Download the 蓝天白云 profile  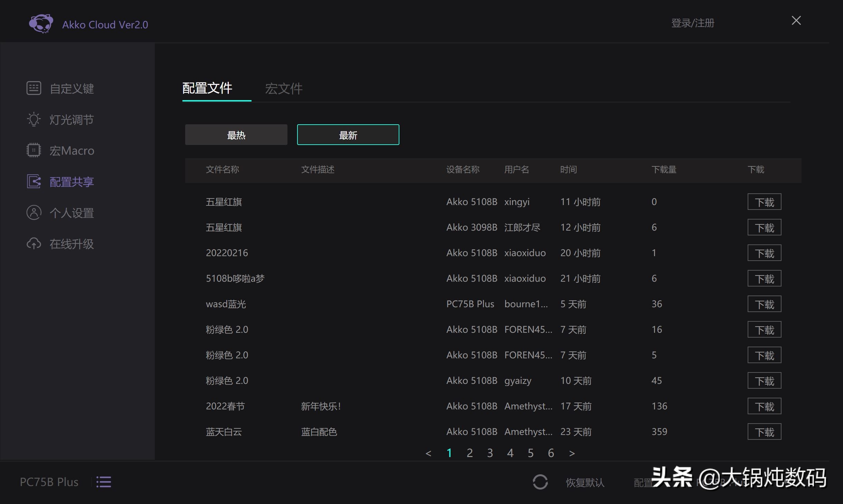click(x=764, y=432)
